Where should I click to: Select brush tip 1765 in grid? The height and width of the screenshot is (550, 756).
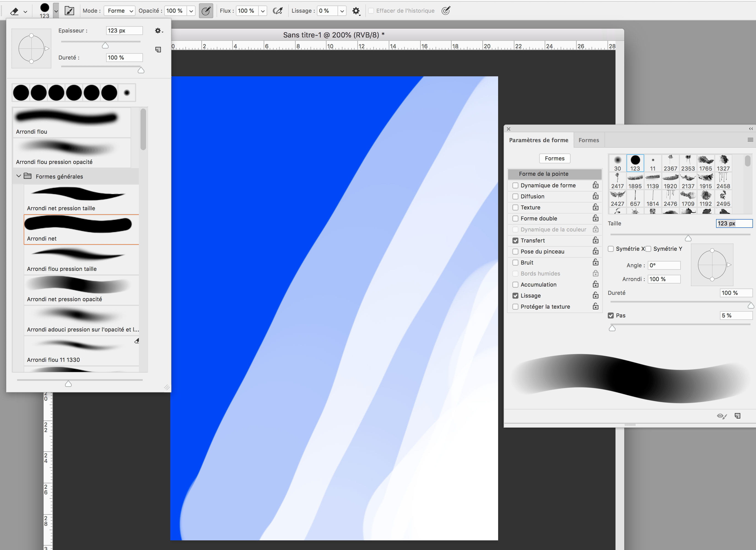pyautogui.click(x=705, y=163)
